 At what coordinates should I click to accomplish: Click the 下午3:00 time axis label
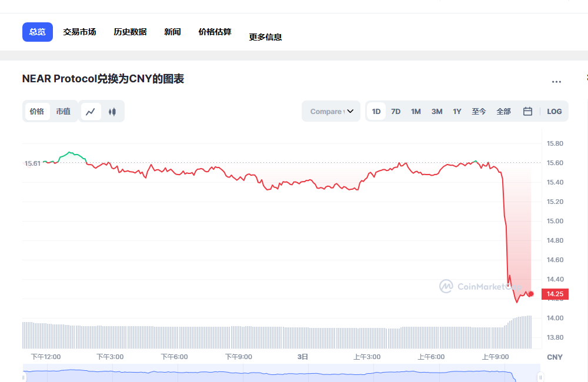pos(110,357)
